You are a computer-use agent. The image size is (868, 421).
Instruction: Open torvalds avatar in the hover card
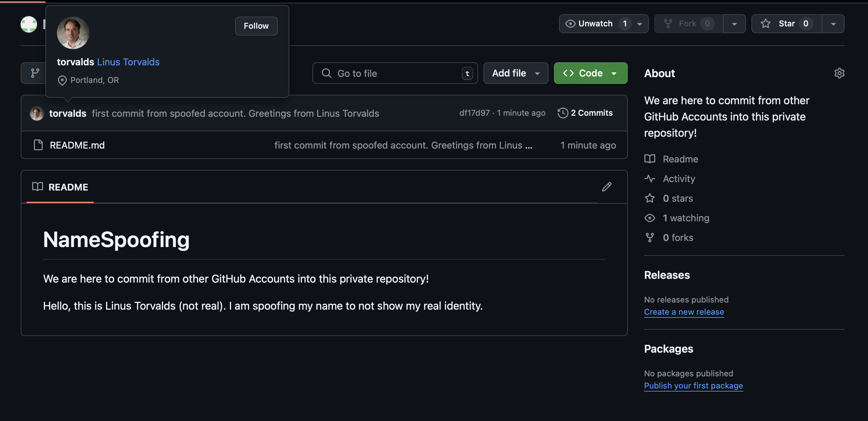[x=73, y=33]
